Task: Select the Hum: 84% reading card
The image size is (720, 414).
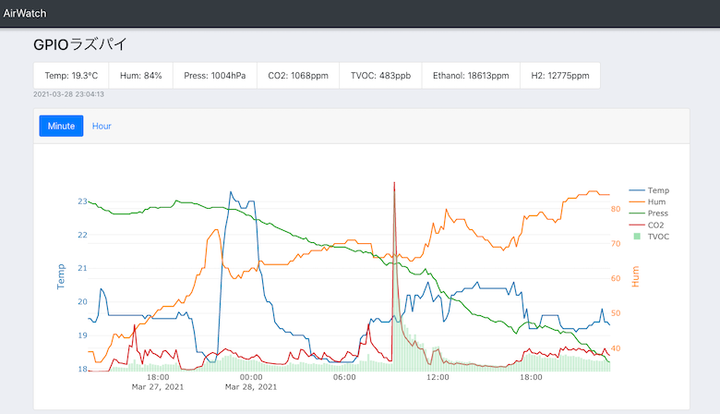Action: [141, 76]
